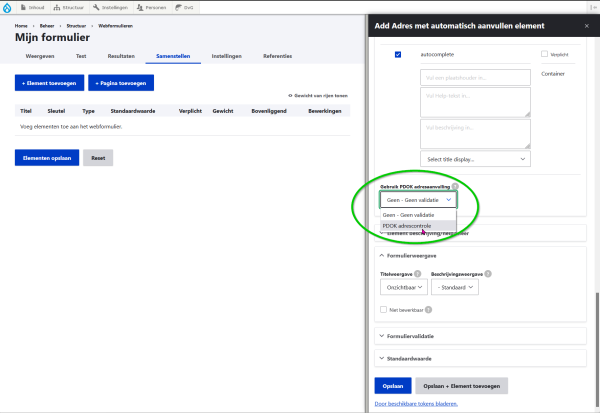The height and width of the screenshot is (413, 600).
Task: Open the Select title display dropdown
Action: pyautogui.click(x=475, y=158)
